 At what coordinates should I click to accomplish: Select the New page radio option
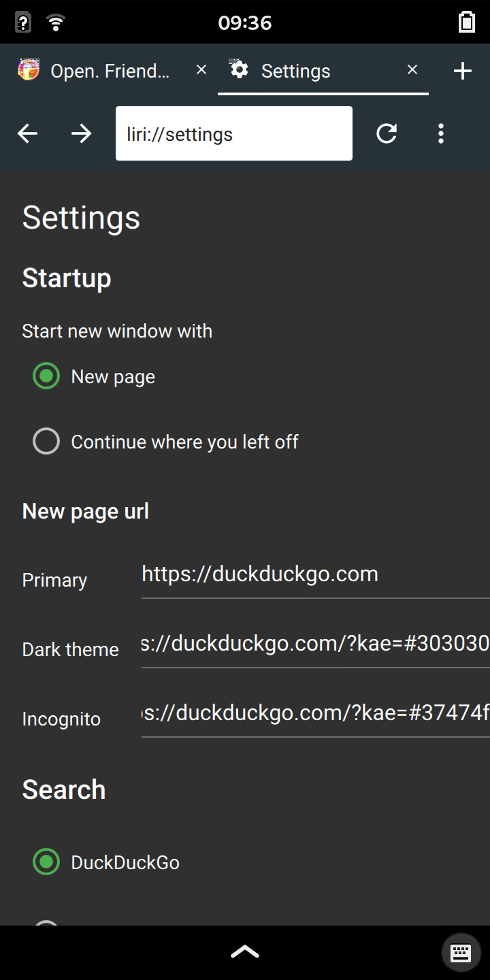pyautogui.click(x=46, y=376)
